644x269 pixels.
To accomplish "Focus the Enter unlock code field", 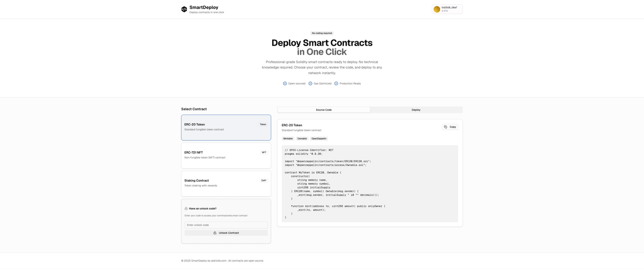I will (226, 225).
